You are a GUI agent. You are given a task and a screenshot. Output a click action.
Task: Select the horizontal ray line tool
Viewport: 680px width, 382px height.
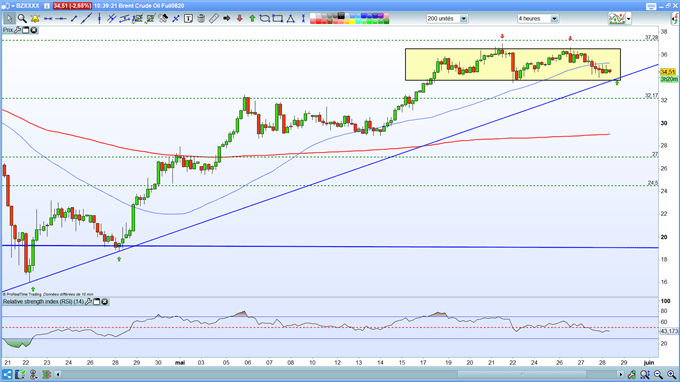point(61,19)
